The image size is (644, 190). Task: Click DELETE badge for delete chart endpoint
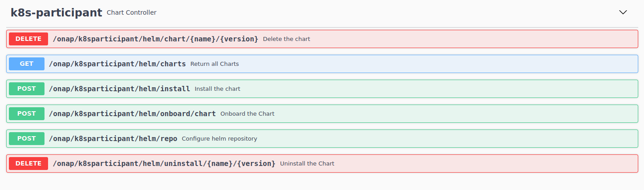28,39
